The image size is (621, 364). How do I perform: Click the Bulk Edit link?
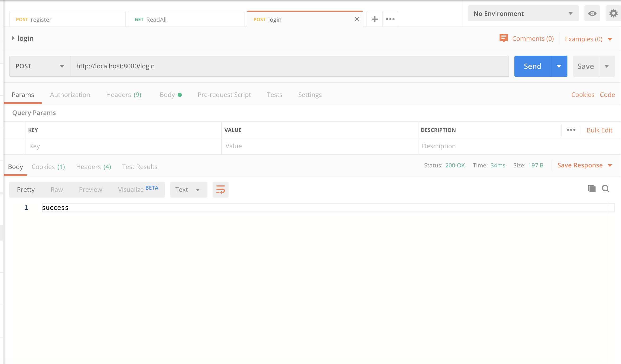pyautogui.click(x=599, y=130)
